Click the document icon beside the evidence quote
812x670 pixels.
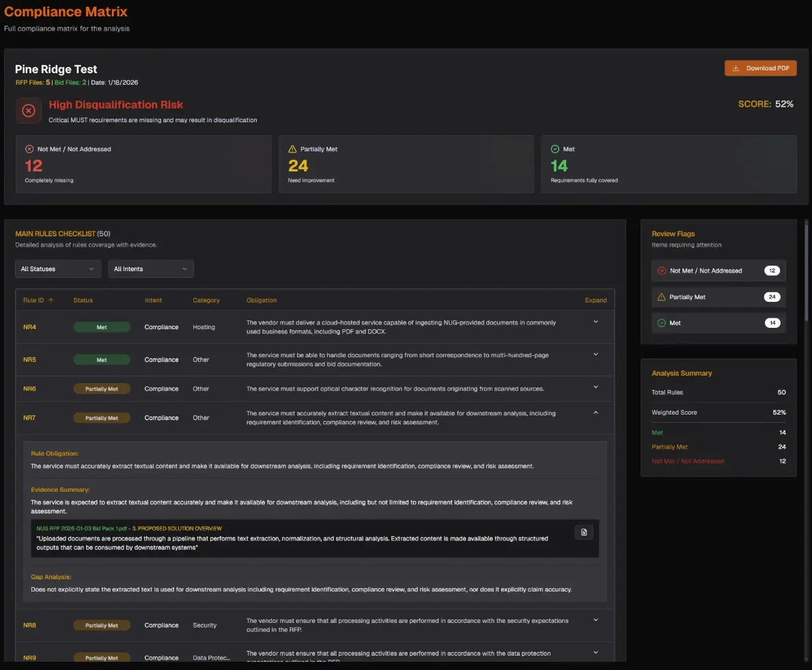[584, 532]
